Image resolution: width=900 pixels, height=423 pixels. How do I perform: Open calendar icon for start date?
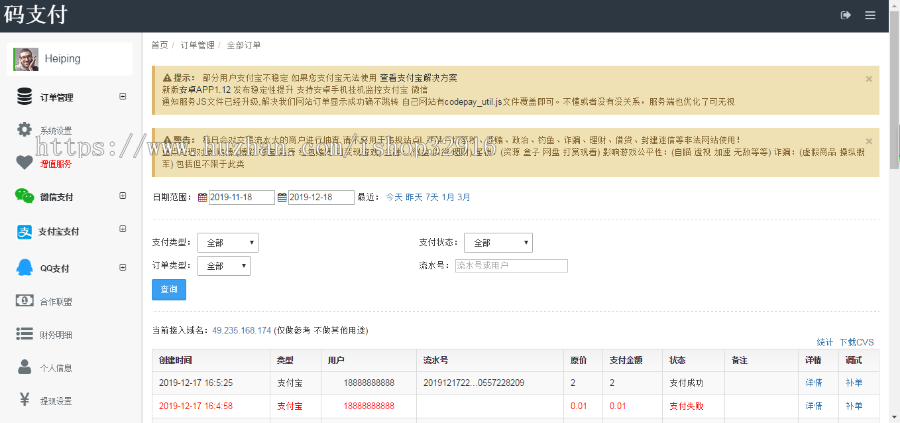coord(202,197)
